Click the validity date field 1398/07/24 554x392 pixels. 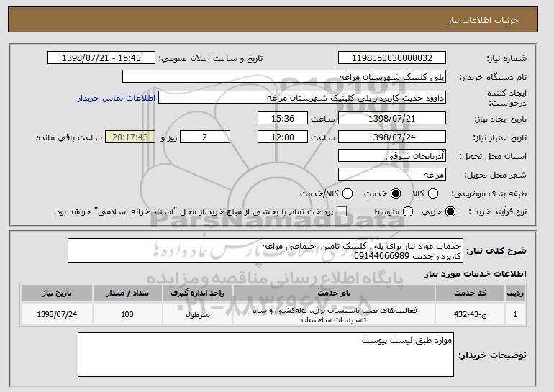tap(392, 137)
